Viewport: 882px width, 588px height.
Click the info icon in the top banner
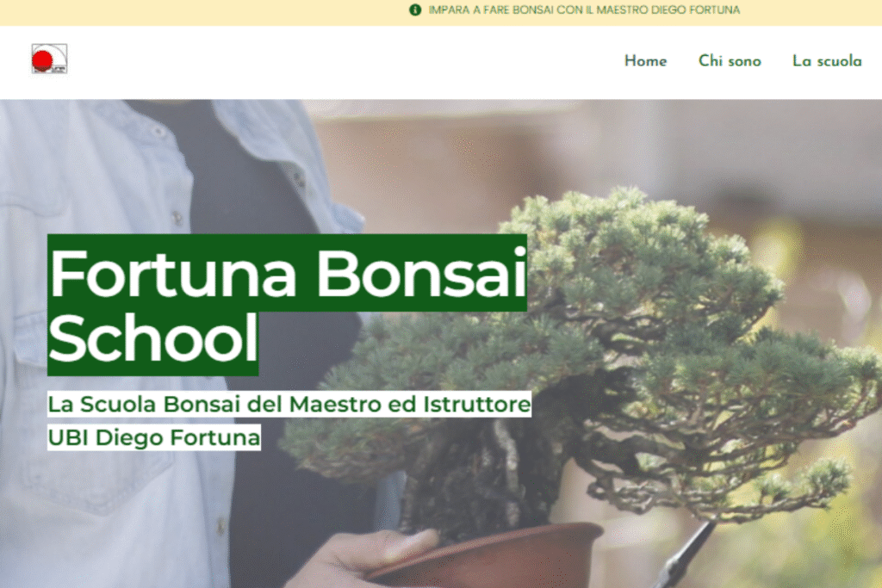[x=415, y=10]
